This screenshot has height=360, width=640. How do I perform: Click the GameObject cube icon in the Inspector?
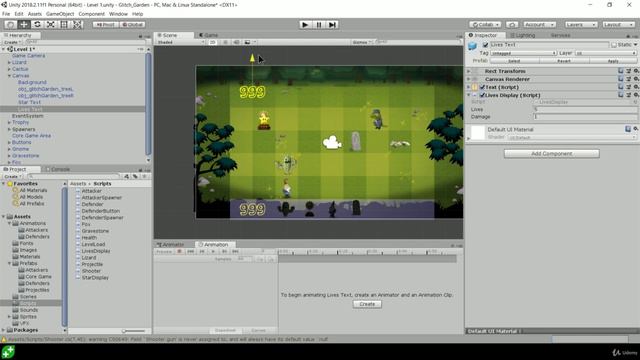pyautogui.click(x=472, y=46)
